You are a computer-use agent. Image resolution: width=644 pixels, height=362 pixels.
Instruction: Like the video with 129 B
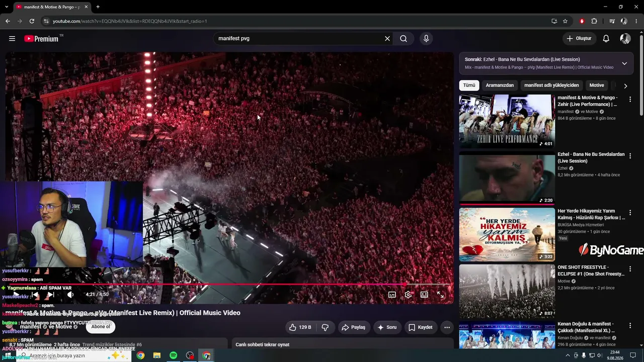coord(300,327)
